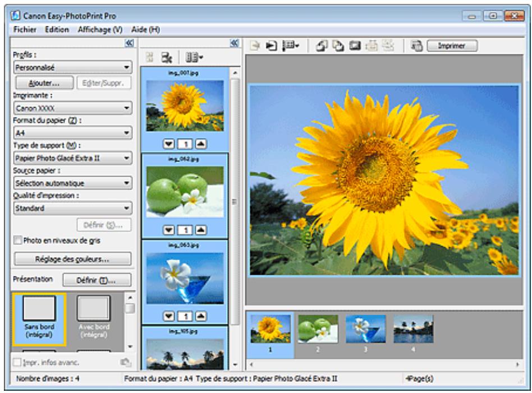Decrease copies for img_062.jpg with down arrow
Viewport: 532px width, 393px height.
pos(168,230)
